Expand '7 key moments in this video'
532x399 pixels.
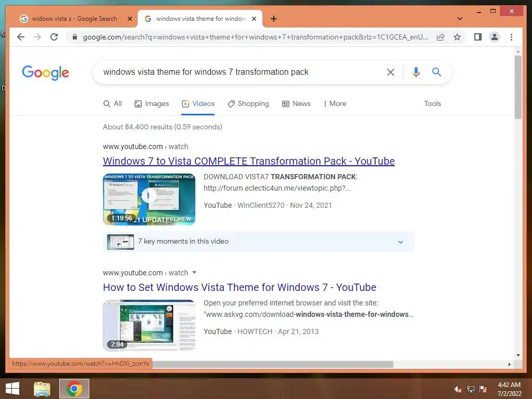(259, 242)
